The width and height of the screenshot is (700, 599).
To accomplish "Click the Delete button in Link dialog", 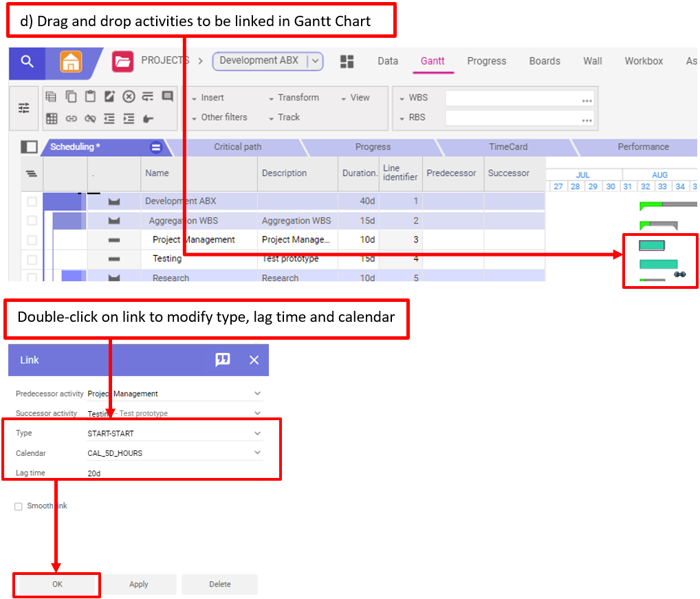I will [x=219, y=585].
